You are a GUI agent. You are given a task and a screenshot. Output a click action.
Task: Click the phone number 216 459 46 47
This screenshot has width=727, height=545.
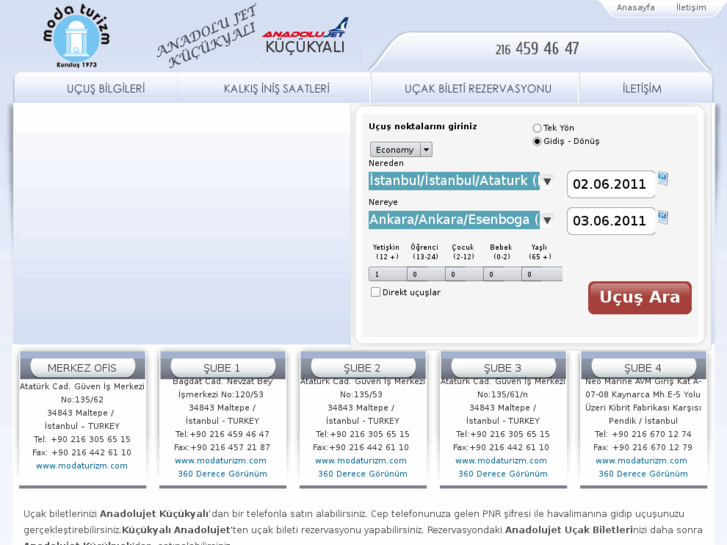click(x=537, y=49)
